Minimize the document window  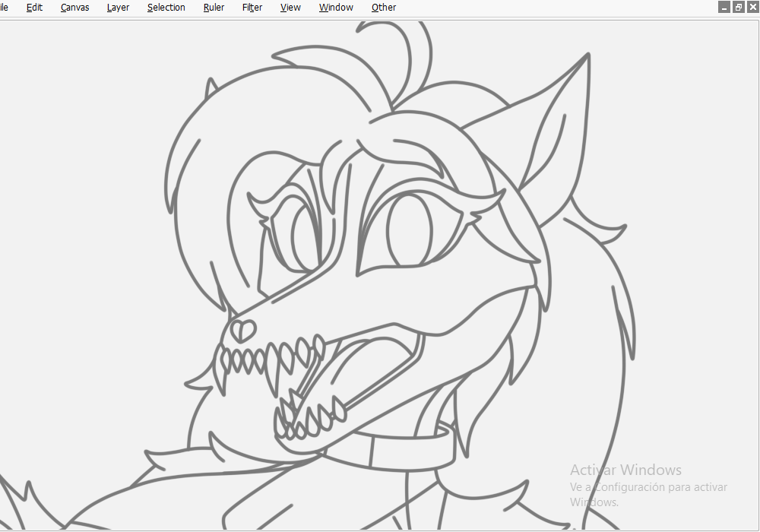[724, 7]
